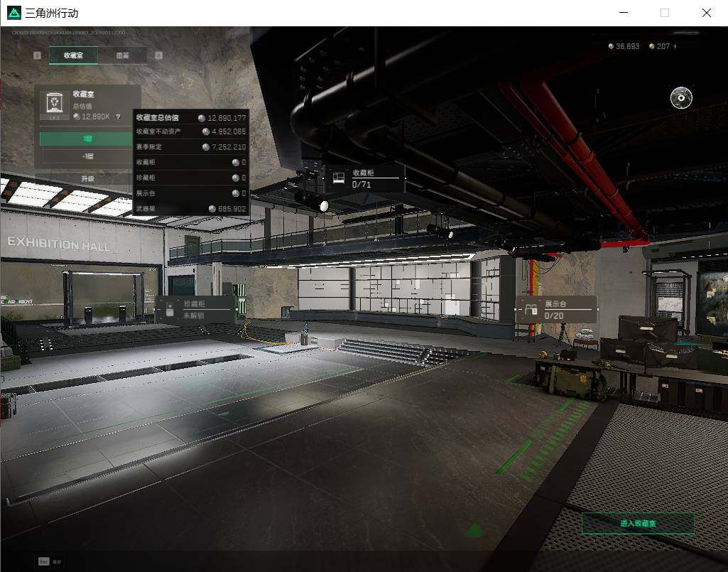The width and height of the screenshot is (728, 572).
Task: Select the 收藏柜 0/71 marker
Action: pos(364,178)
